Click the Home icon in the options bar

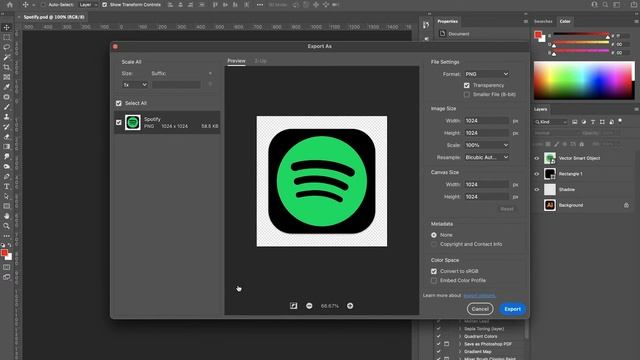point(9,4)
